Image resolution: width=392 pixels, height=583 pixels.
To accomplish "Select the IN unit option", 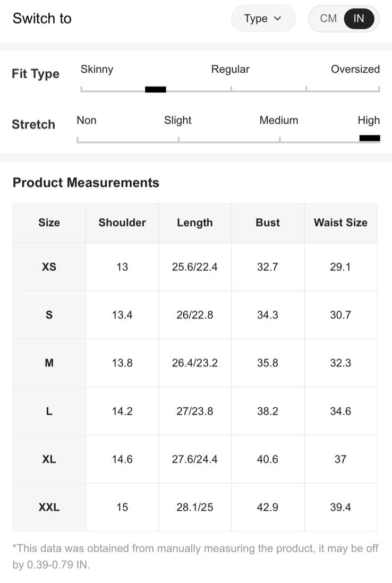I will click(x=359, y=19).
